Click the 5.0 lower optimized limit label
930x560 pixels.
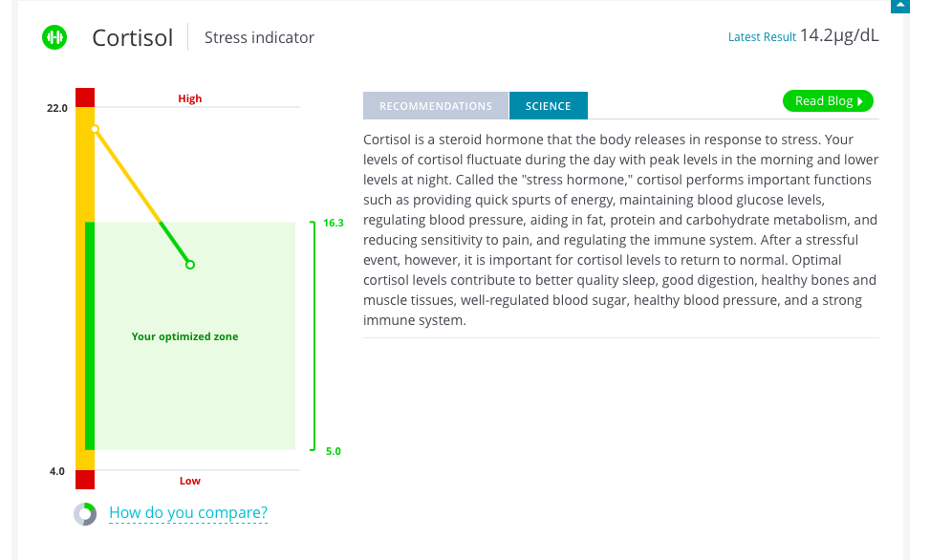pos(333,450)
